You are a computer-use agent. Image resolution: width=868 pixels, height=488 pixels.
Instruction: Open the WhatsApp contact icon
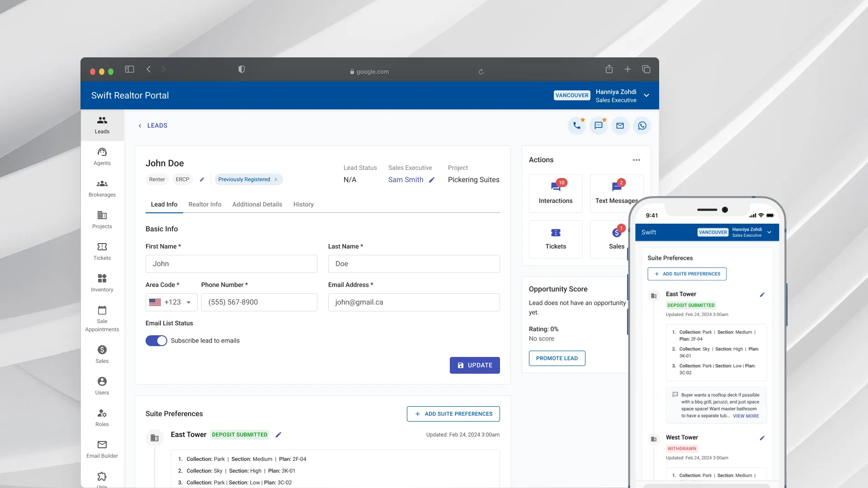point(642,126)
